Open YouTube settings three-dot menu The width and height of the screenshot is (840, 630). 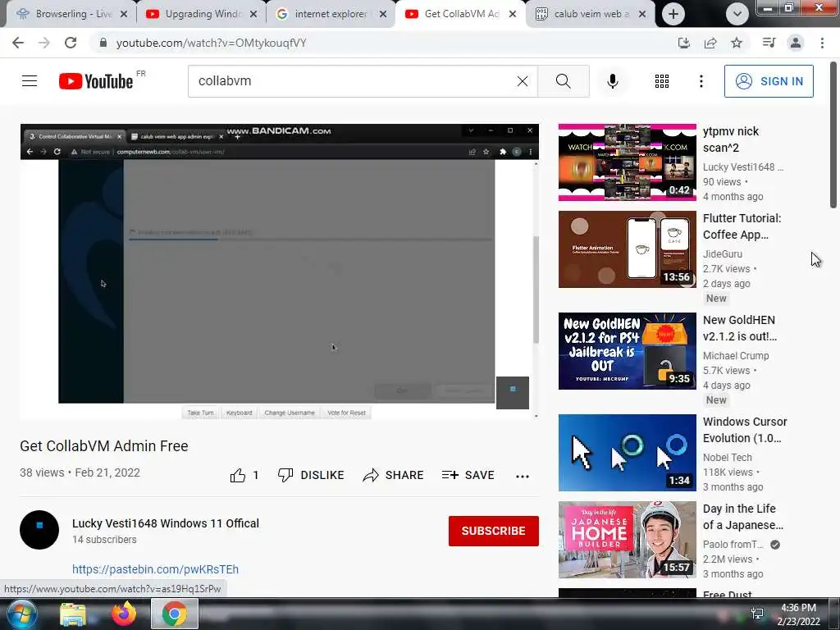click(701, 81)
